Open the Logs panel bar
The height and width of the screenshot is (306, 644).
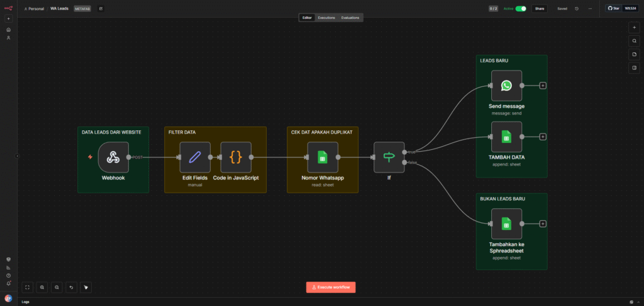(x=25, y=302)
